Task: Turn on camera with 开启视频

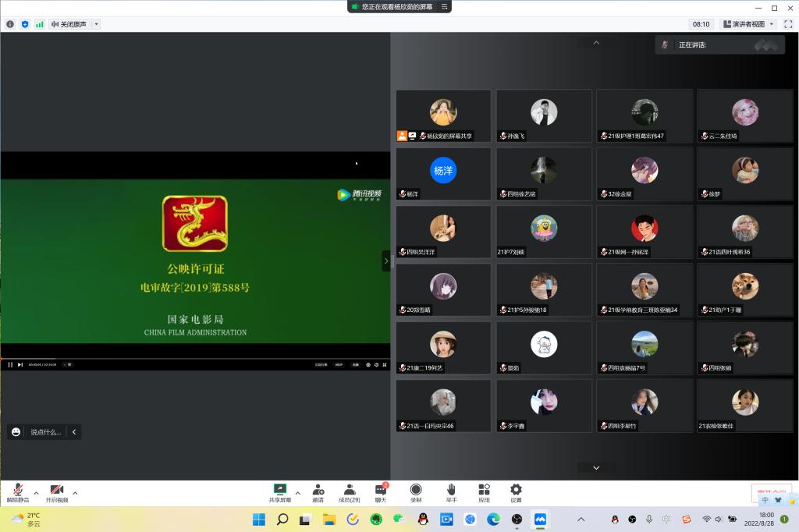Action: (x=57, y=493)
